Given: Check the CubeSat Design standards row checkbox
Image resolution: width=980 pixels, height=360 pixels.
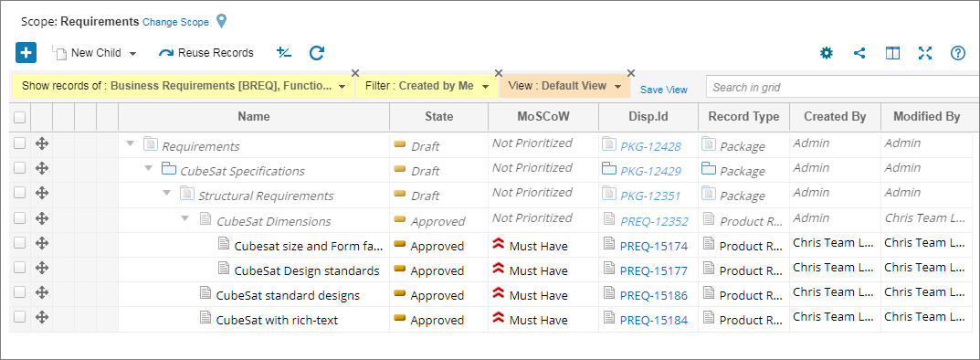Looking at the screenshot, I should click(x=20, y=268).
